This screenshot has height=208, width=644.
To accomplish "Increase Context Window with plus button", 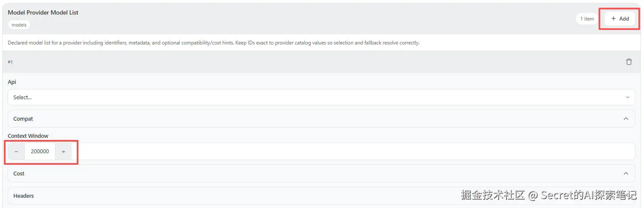I will click(63, 152).
